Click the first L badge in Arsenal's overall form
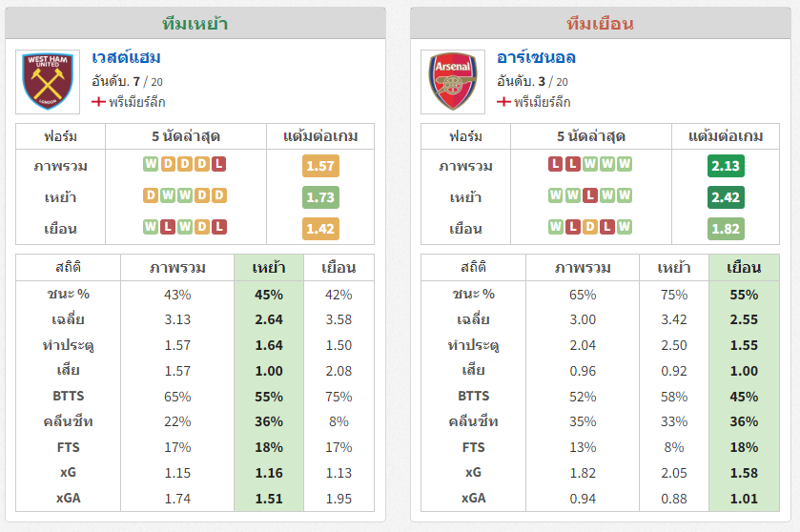The image size is (800, 532). coord(556,164)
